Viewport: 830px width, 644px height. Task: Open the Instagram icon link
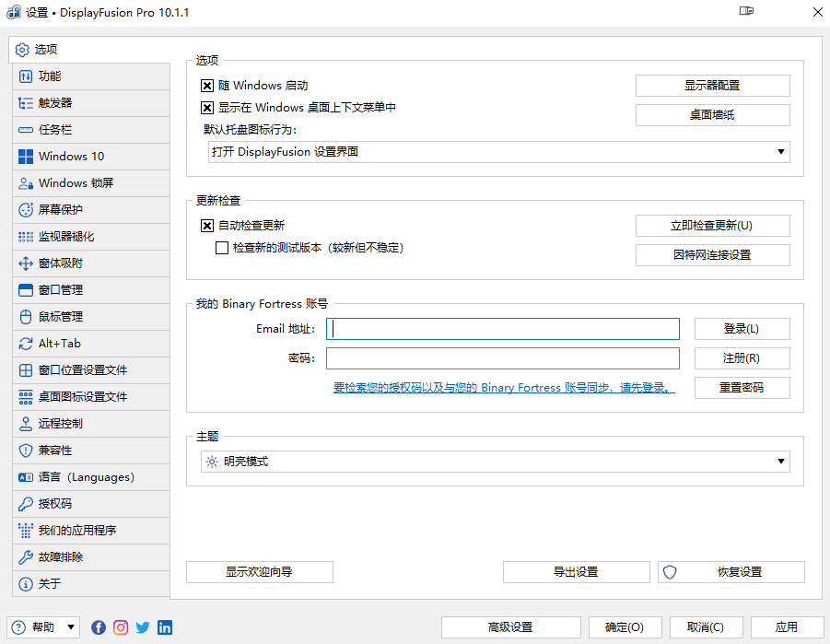121,627
